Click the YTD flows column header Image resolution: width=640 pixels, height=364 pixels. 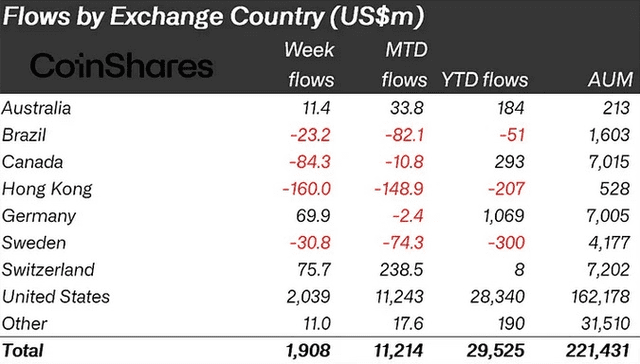click(484, 80)
